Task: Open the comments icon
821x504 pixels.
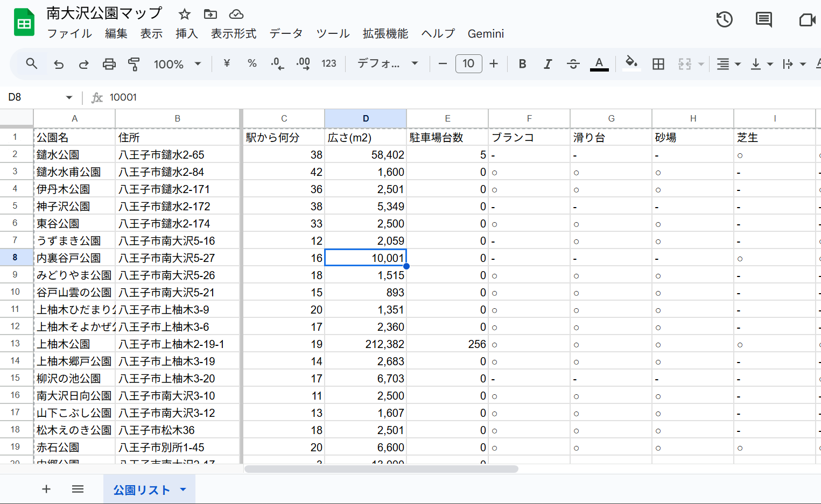Action: click(x=764, y=20)
